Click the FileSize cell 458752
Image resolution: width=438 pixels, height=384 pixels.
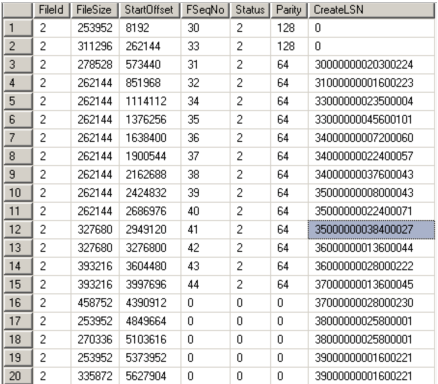coord(95,303)
